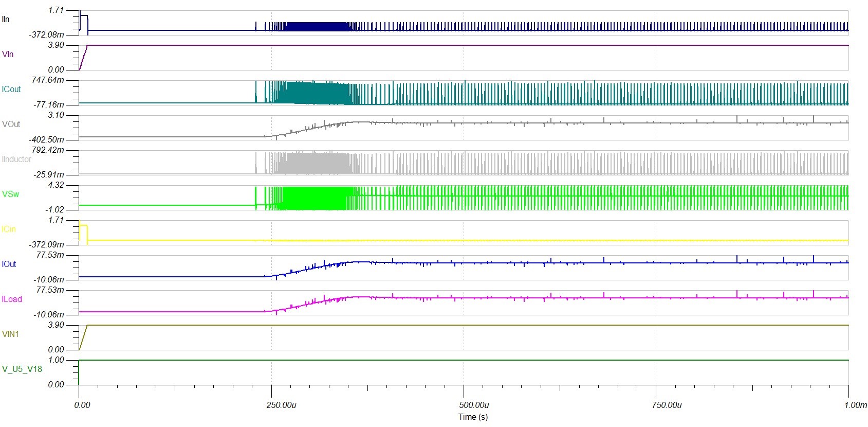Click the 500.00u time axis label
868x427 pixels.
pos(473,405)
